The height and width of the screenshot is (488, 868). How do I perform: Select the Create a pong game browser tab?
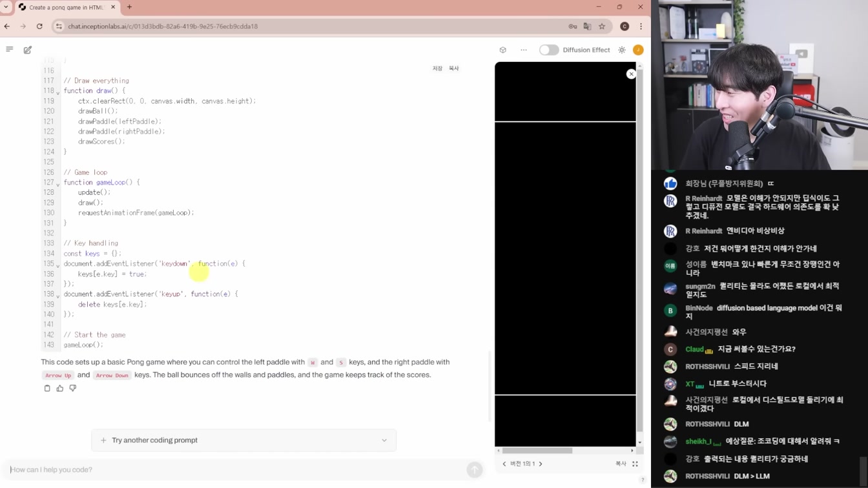tap(67, 7)
